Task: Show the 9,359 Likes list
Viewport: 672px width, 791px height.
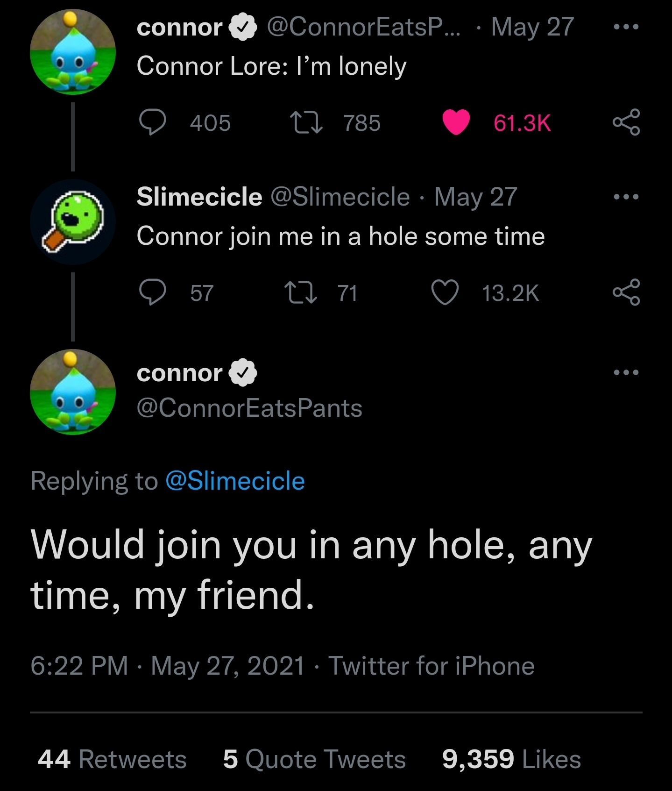Action: tap(511, 759)
